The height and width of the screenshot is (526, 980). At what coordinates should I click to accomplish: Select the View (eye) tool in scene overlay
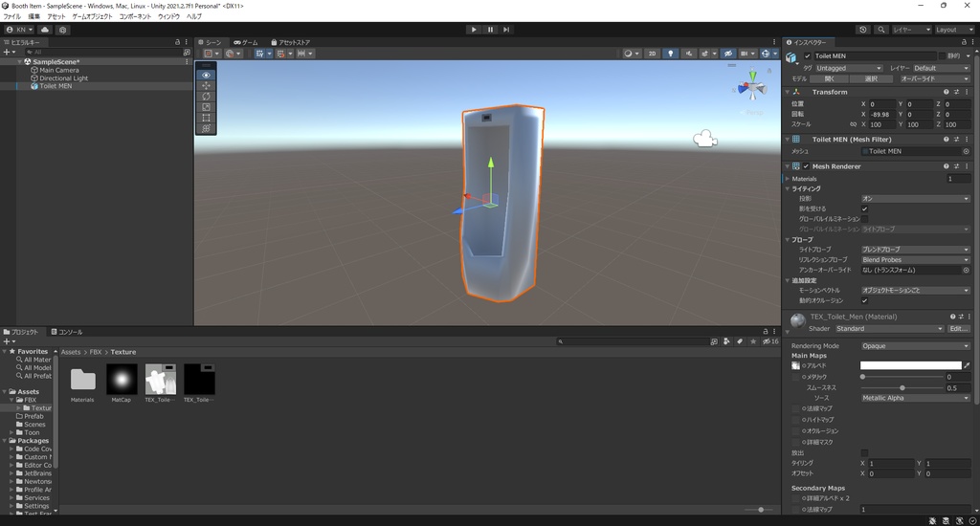tap(207, 75)
